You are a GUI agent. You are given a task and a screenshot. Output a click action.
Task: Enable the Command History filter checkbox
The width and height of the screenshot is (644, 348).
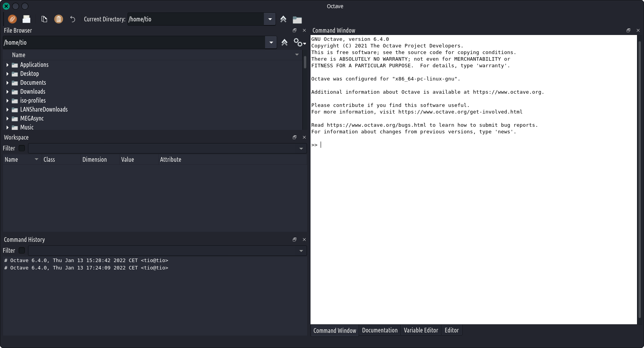point(22,250)
